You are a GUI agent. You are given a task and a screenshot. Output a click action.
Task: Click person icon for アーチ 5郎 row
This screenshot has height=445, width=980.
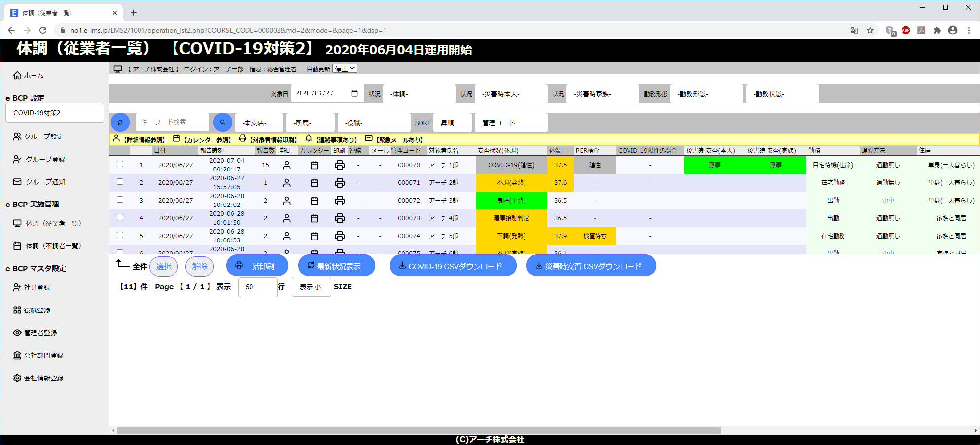(287, 236)
